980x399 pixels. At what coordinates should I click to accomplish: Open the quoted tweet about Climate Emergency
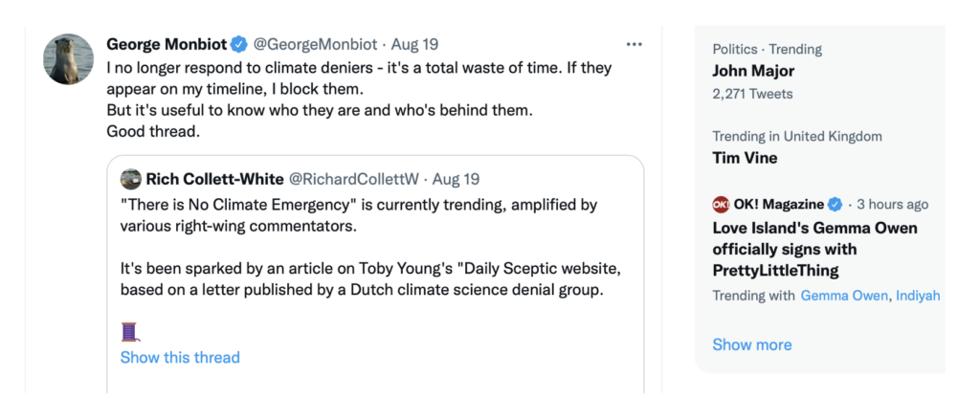[381, 249]
